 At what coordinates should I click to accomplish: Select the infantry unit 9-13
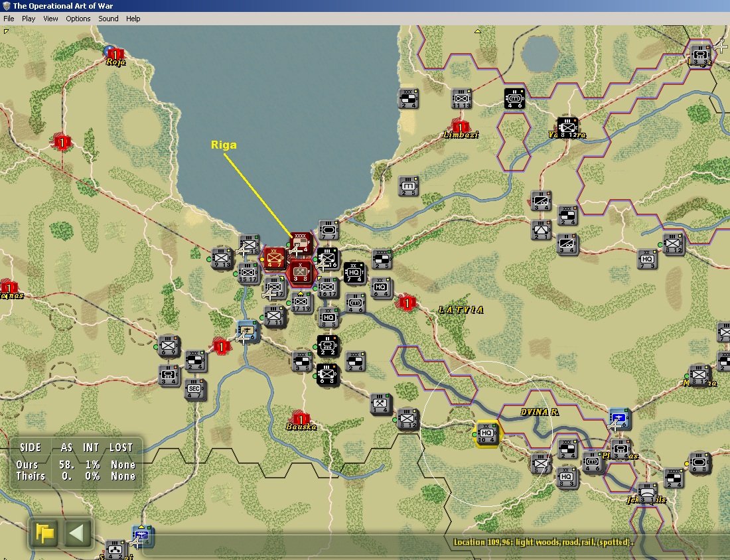(x=222, y=258)
